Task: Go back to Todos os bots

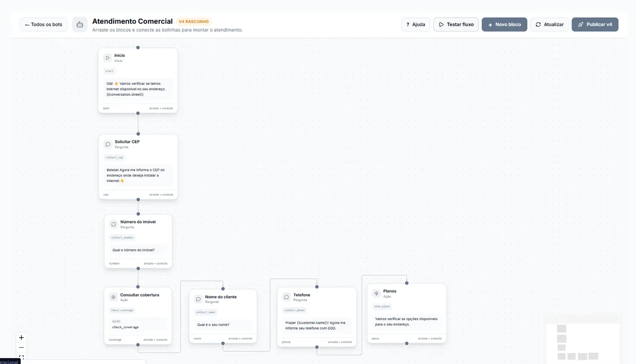Action: tap(44, 25)
